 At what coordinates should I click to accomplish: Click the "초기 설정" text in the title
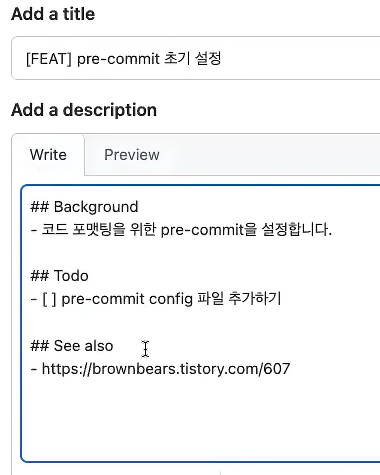[x=193, y=59]
